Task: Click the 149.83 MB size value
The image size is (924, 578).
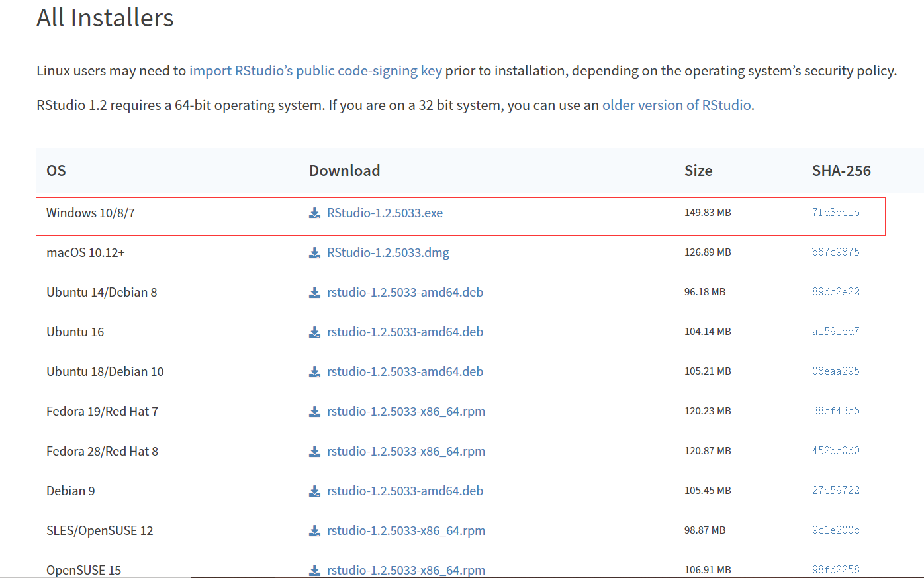Action: click(708, 213)
